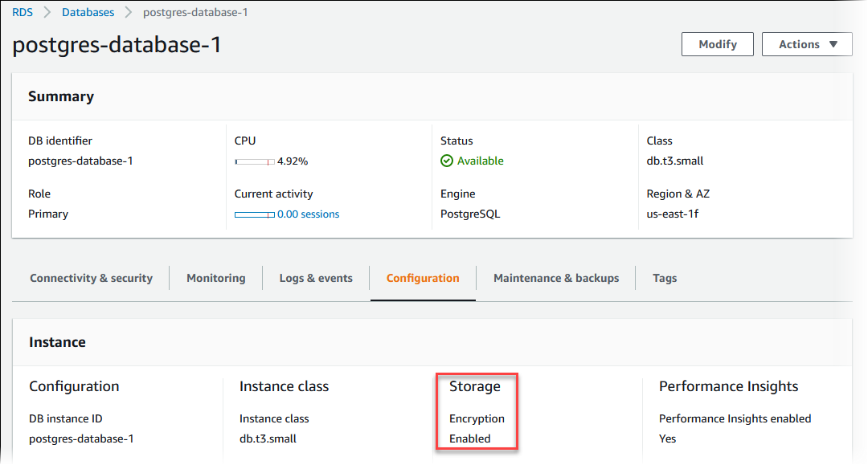Click the Configuration tab label
This screenshot has height=465, width=868.
423,278
